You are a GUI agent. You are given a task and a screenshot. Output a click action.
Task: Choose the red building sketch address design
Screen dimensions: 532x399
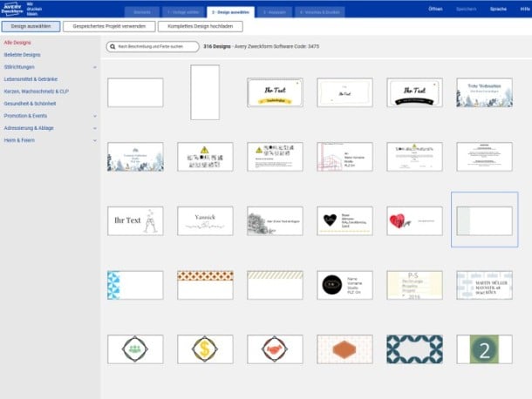[x=344, y=157]
